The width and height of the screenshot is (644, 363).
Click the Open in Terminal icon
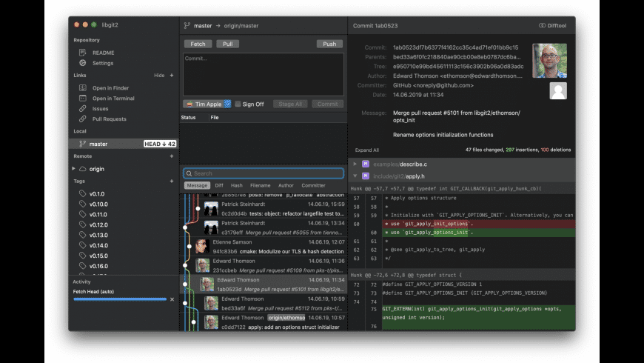click(x=83, y=99)
